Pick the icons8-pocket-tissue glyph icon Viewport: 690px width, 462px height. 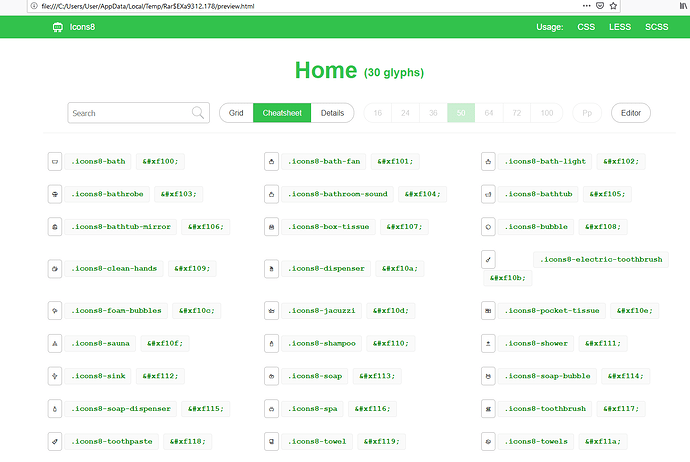click(x=488, y=311)
